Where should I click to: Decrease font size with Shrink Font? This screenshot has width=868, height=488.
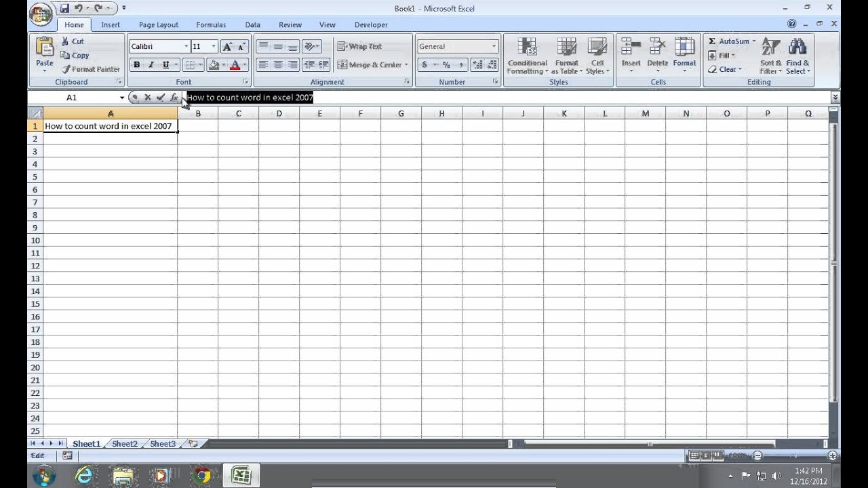click(x=241, y=47)
